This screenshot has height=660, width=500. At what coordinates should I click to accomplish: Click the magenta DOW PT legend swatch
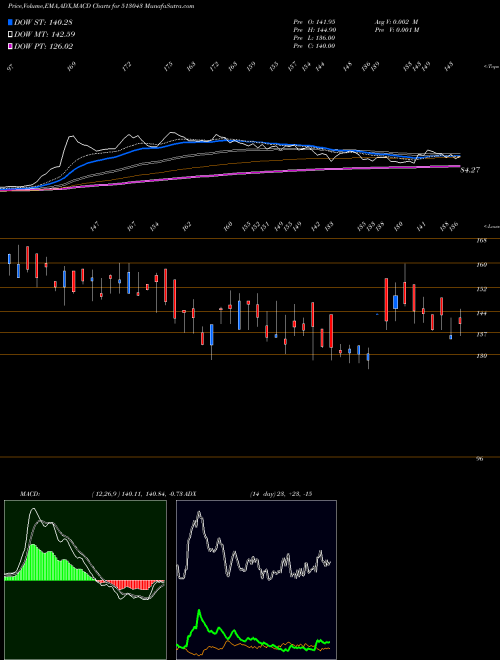coord(10,46)
